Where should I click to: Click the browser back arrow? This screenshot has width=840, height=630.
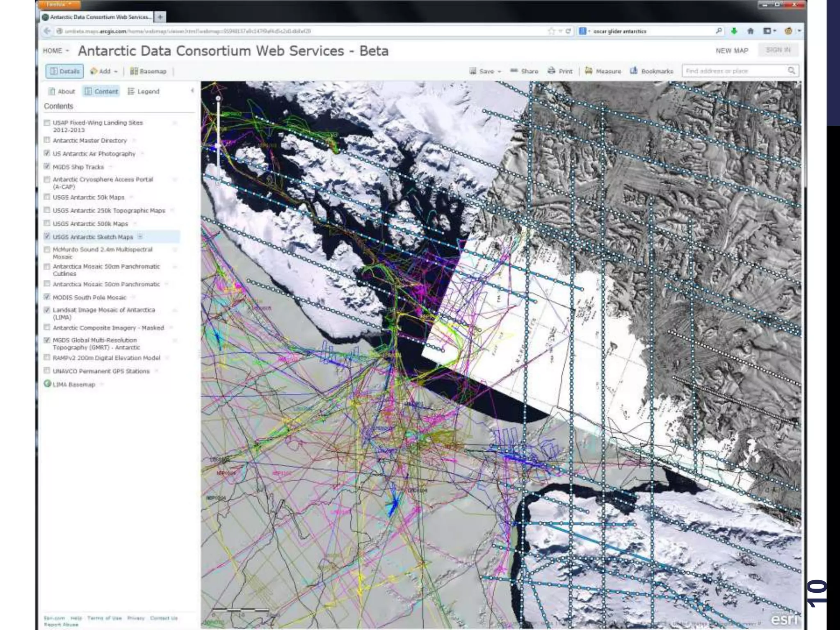click(47, 31)
